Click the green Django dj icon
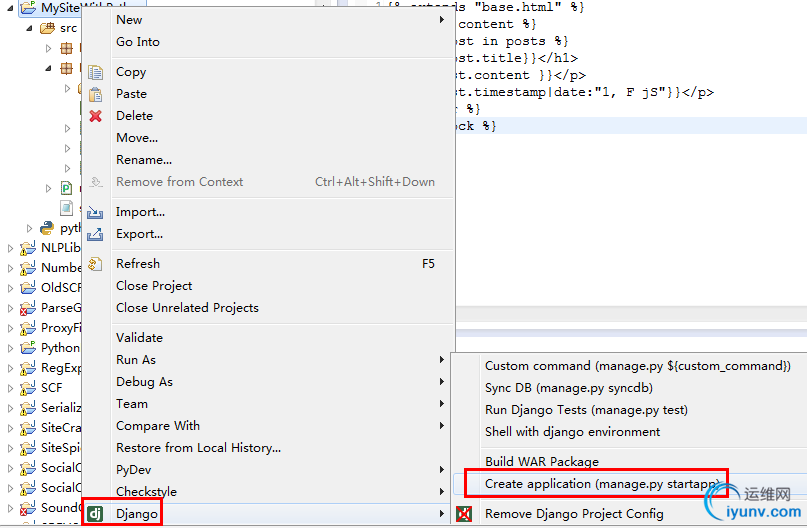807x528 pixels. tap(95, 514)
